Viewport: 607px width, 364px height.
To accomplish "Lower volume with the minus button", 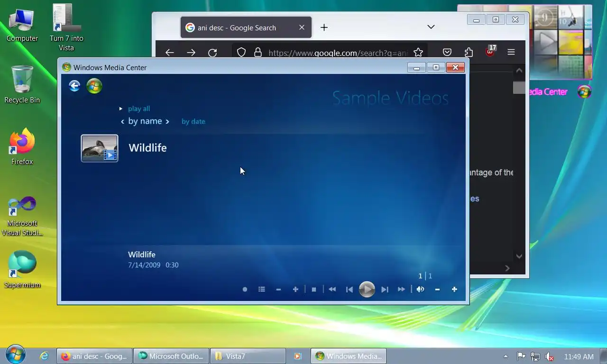I will [x=437, y=289].
